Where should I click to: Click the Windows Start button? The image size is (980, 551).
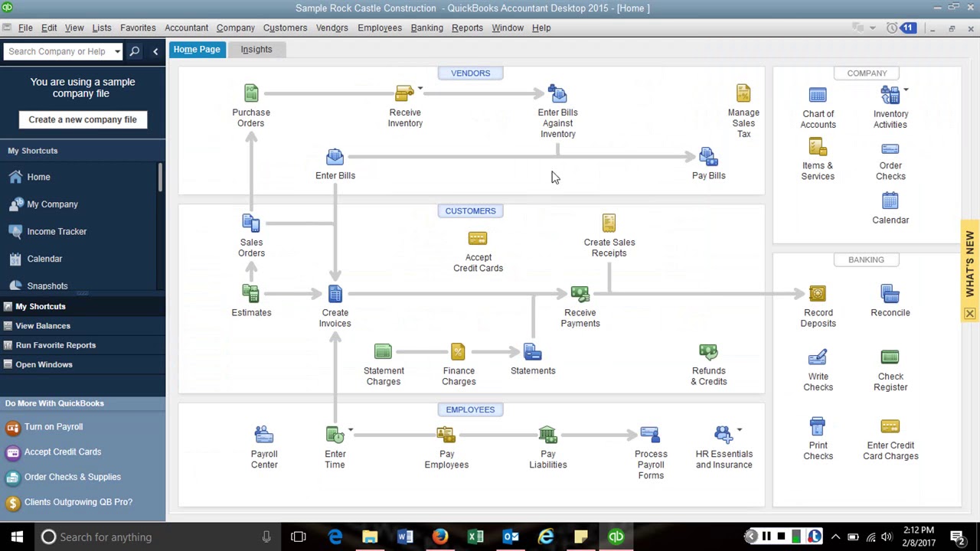pyautogui.click(x=17, y=536)
